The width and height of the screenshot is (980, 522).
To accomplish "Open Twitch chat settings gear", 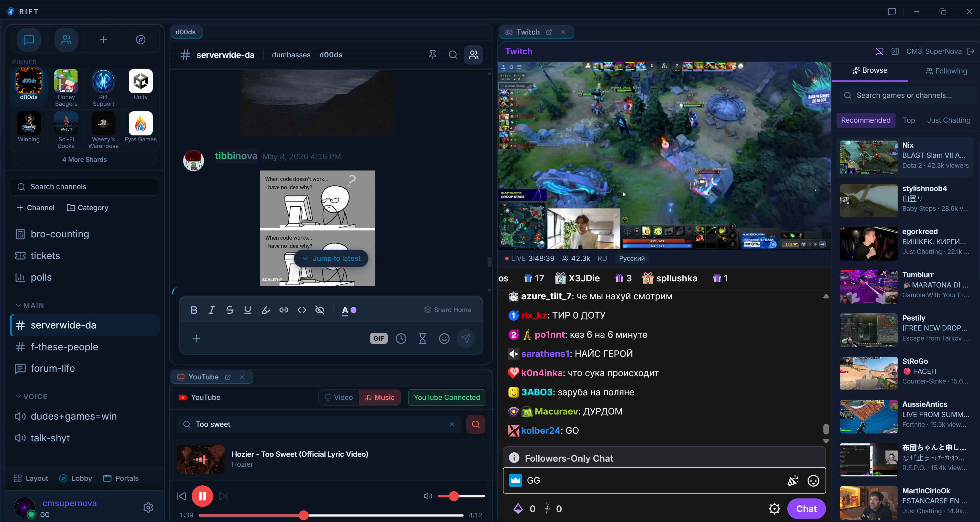I will 774,509.
